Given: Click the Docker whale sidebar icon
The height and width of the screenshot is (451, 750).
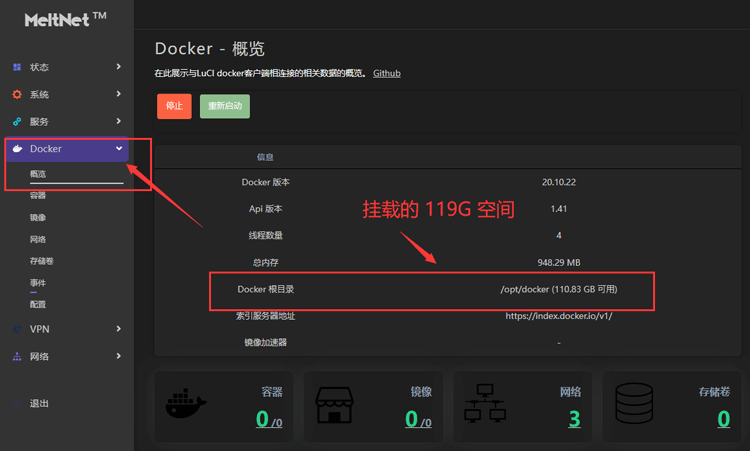Looking at the screenshot, I should tap(17, 149).
